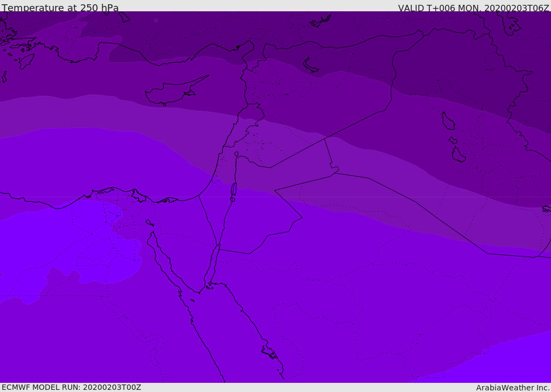Click the 'ECMWF MODEL RUN: 20200203T00Z' footer text
Screen dimensions: 551x392
tap(72, 387)
